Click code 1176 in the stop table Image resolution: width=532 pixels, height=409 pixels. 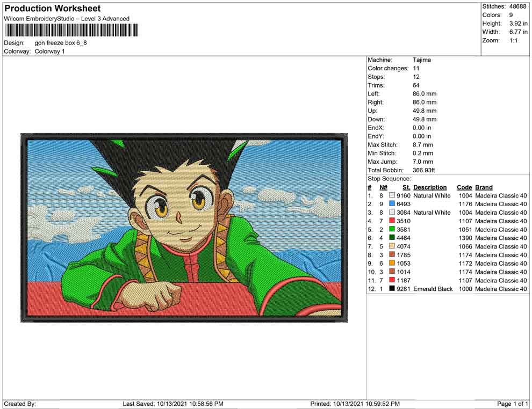coord(465,204)
